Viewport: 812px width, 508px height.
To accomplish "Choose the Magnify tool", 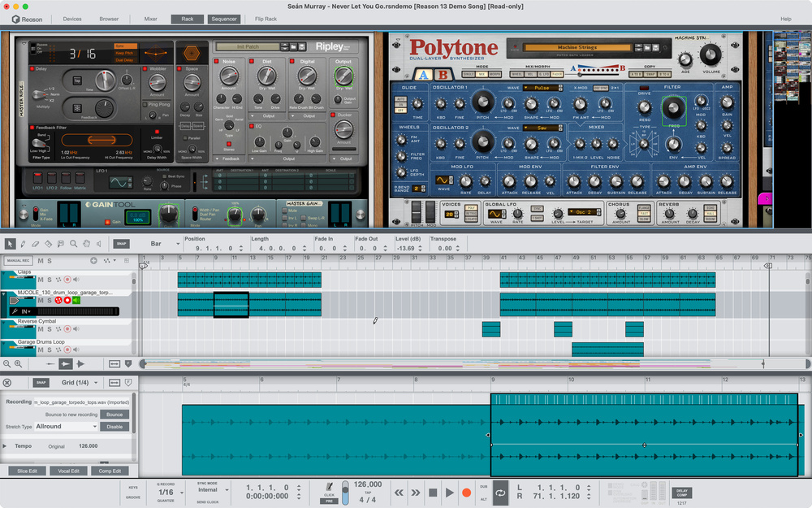I will click(x=74, y=243).
